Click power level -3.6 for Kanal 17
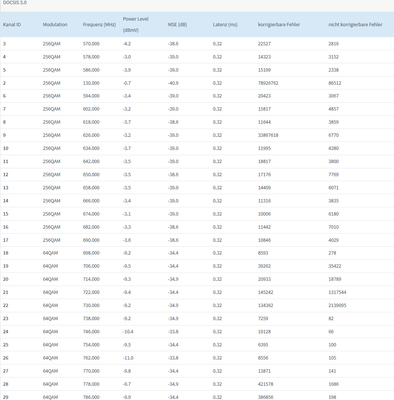 [x=127, y=240]
